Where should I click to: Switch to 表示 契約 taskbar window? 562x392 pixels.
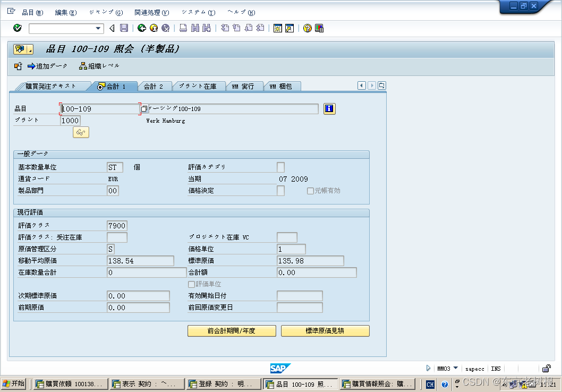coord(147,384)
